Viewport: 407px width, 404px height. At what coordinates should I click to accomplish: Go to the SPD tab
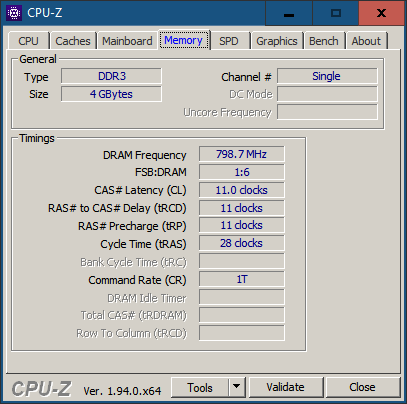pos(229,41)
